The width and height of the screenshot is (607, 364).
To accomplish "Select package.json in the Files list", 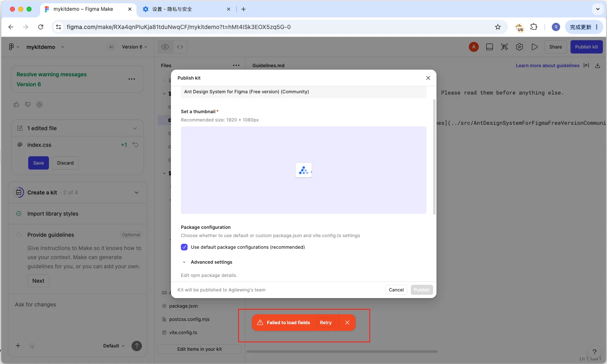I will tap(183, 306).
